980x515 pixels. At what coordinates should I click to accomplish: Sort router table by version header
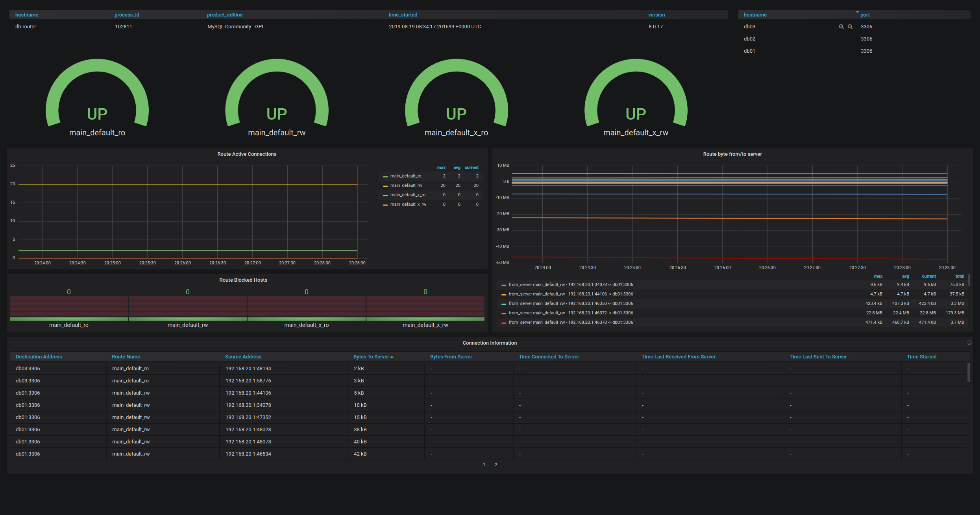[x=656, y=15]
